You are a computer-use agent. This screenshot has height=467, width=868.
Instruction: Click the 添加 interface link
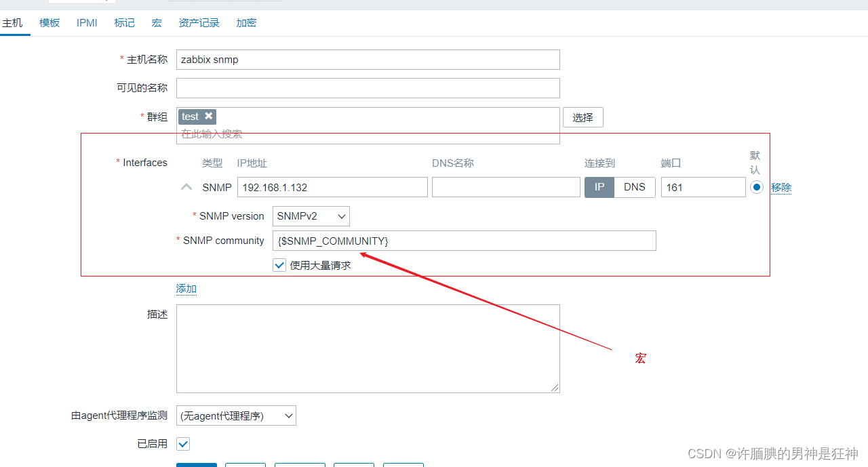[186, 289]
